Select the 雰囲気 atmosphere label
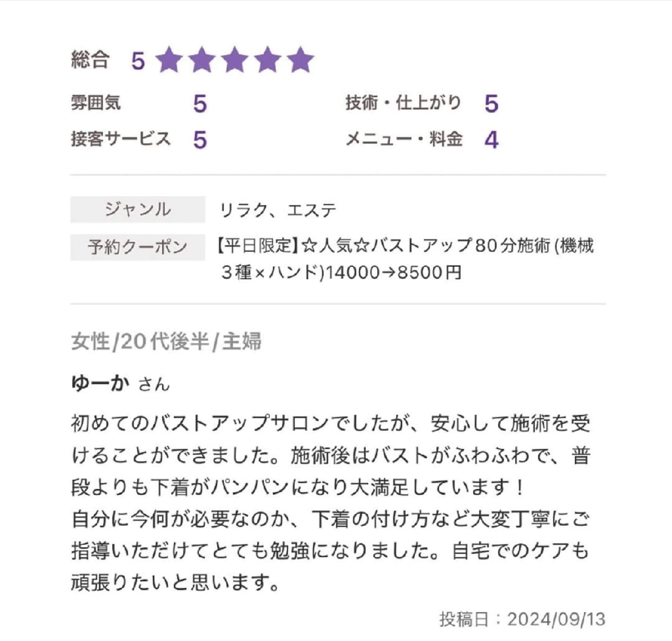Screen dimensions: 672x641 click(96, 103)
